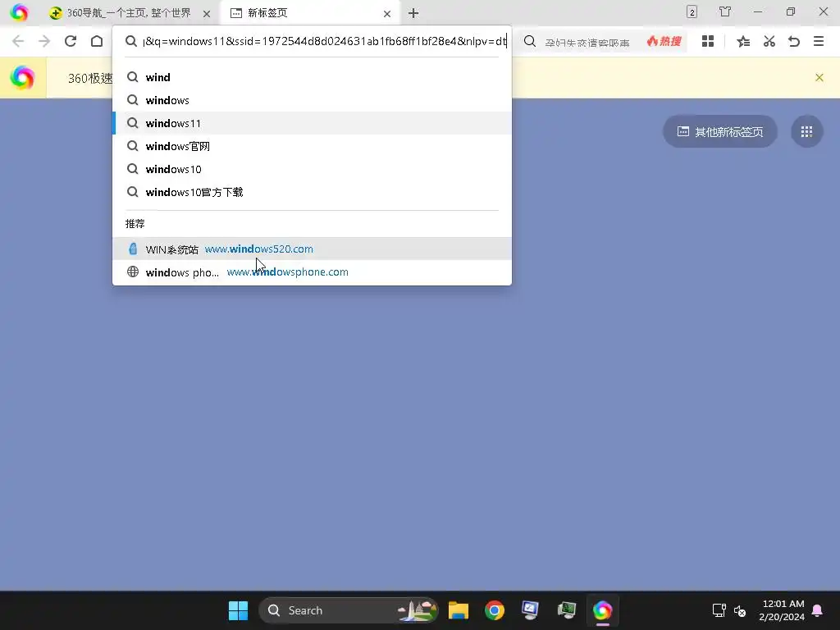This screenshot has height=630, width=840.
Task: Click the address bar URL field
Action: [324, 41]
